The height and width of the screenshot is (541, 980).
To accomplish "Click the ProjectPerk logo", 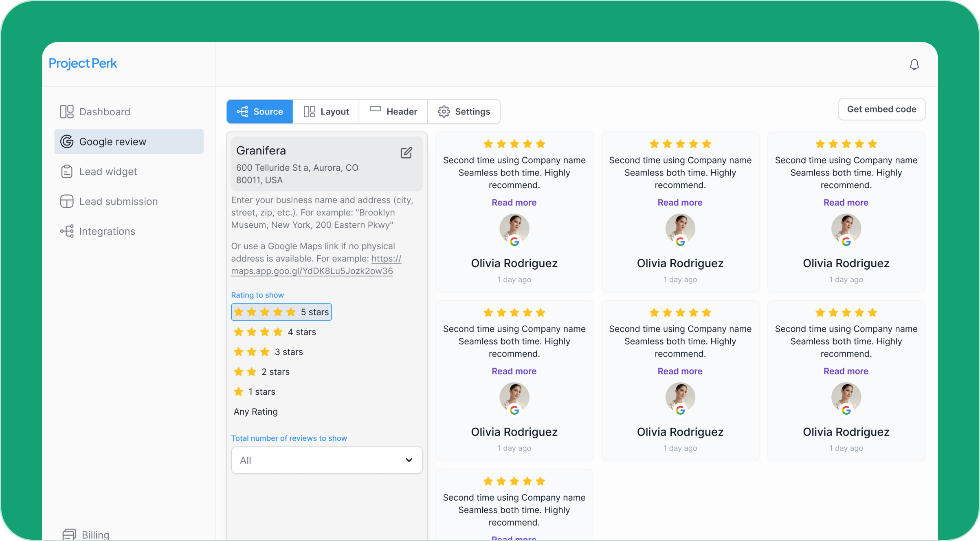I will click(83, 63).
